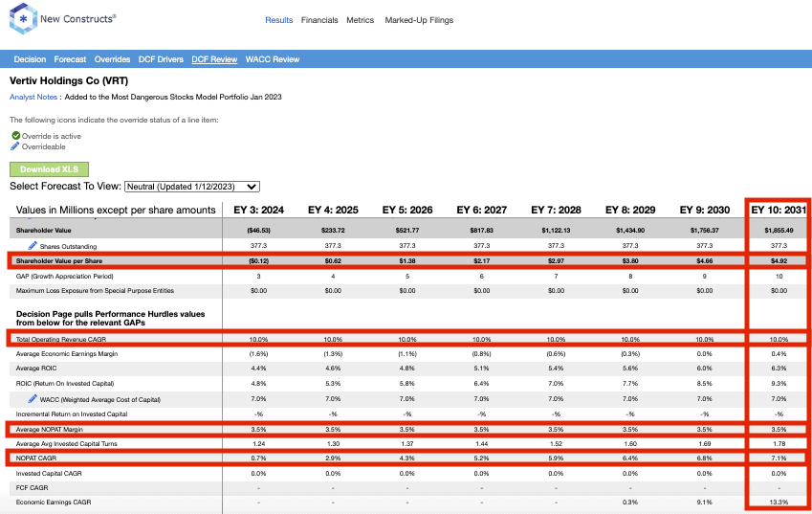
Task: Click the EY 7: 2028 column header
Action: click(557, 210)
